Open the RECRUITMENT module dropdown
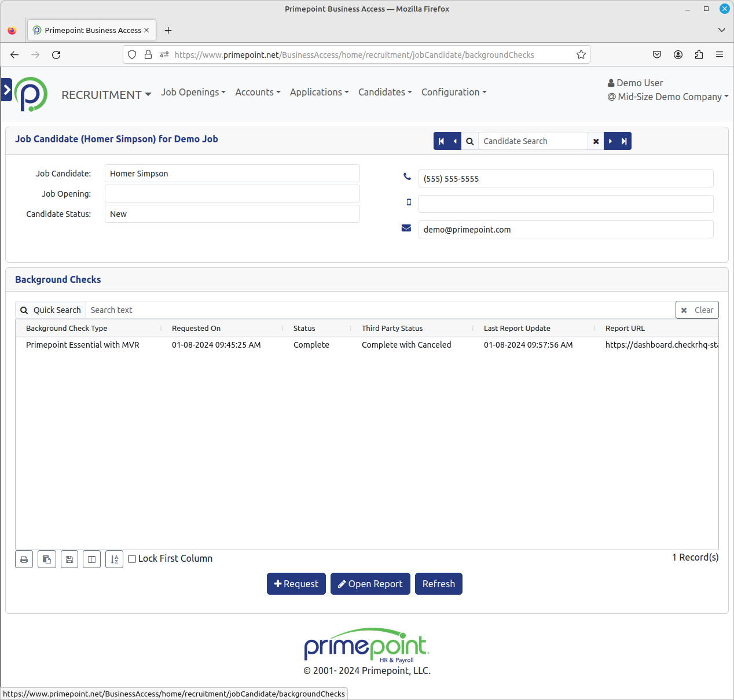Image resolution: width=734 pixels, height=700 pixels. tap(106, 95)
